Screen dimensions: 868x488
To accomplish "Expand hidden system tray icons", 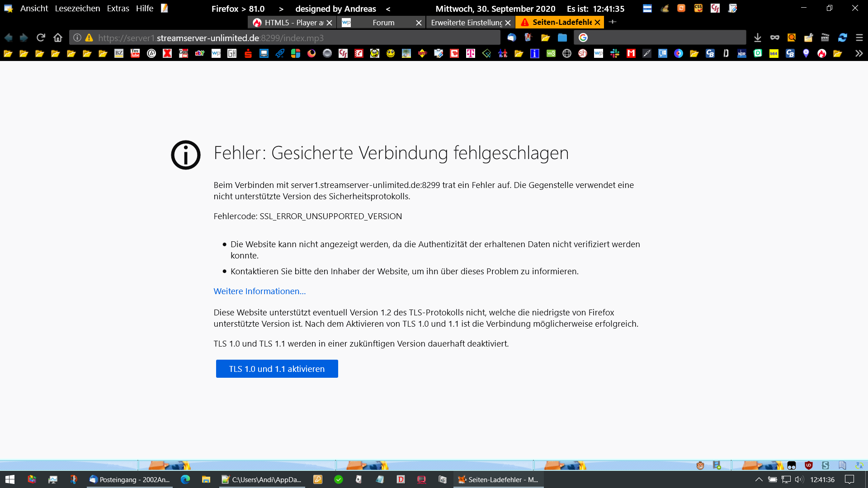I will coord(759,479).
